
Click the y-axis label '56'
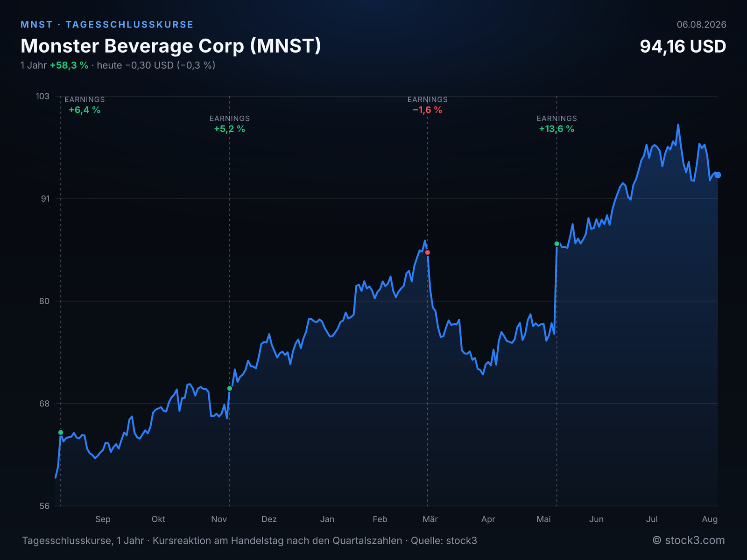point(44,506)
